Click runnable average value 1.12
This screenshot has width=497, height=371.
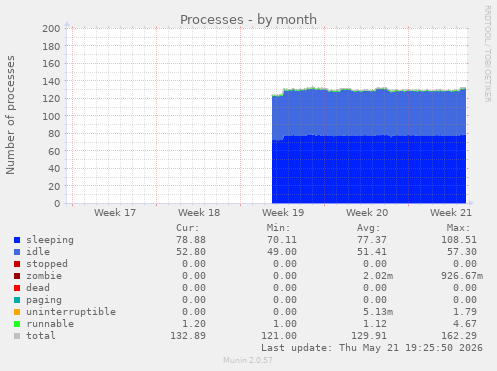click(375, 324)
